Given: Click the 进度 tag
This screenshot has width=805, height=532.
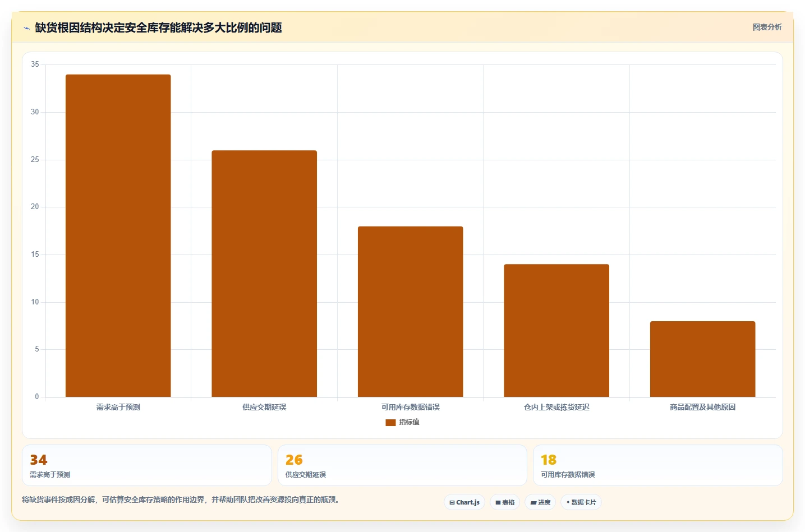Looking at the screenshot, I should 540,502.
